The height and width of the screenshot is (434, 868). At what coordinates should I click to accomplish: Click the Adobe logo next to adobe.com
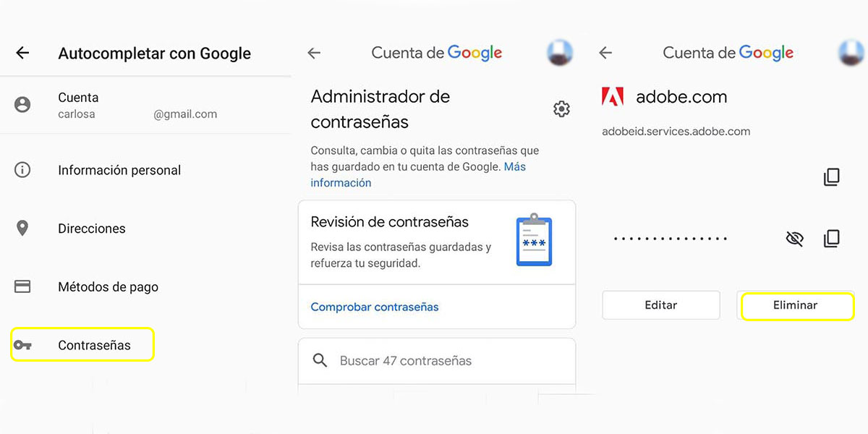(x=613, y=96)
